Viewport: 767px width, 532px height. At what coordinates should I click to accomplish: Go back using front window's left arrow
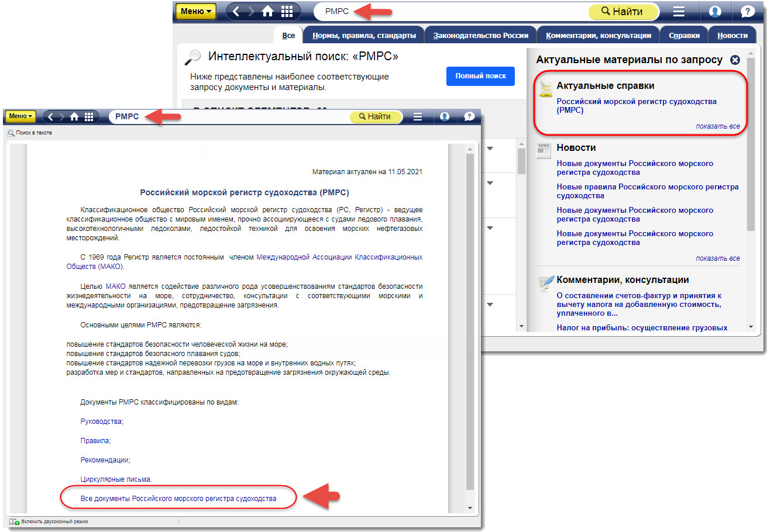click(x=50, y=116)
